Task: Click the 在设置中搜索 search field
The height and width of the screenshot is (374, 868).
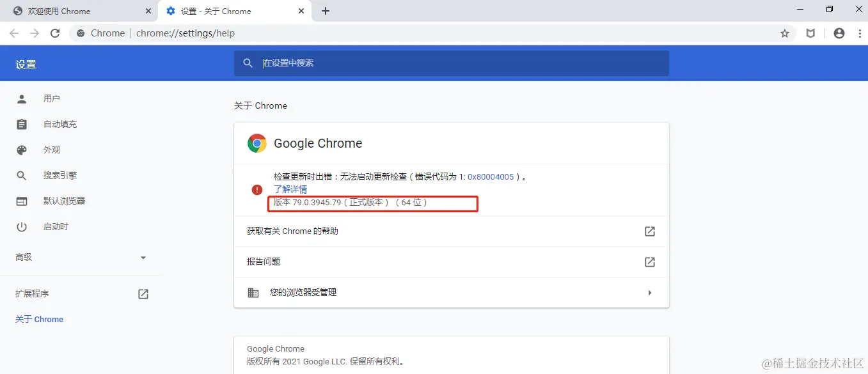Action: click(x=452, y=63)
